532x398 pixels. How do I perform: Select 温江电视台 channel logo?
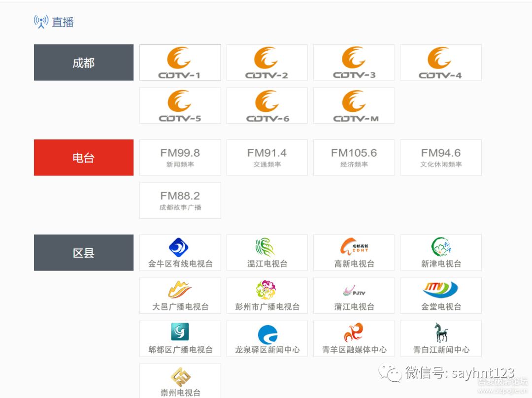[x=267, y=252]
